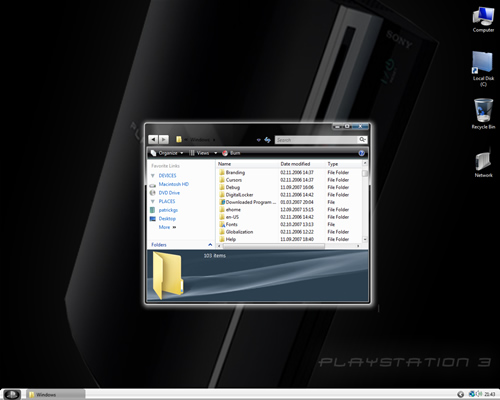Click the large folder preview in details pane
Viewport: 500px width, 400px height.
pyautogui.click(x=168, y=275)
